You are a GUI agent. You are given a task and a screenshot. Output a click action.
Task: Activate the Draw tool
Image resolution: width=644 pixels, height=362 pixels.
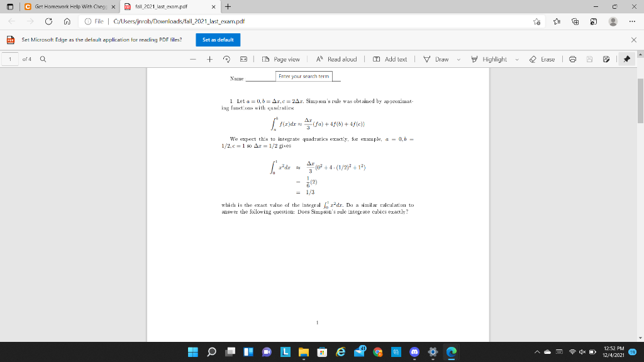[x=436, y=59]
